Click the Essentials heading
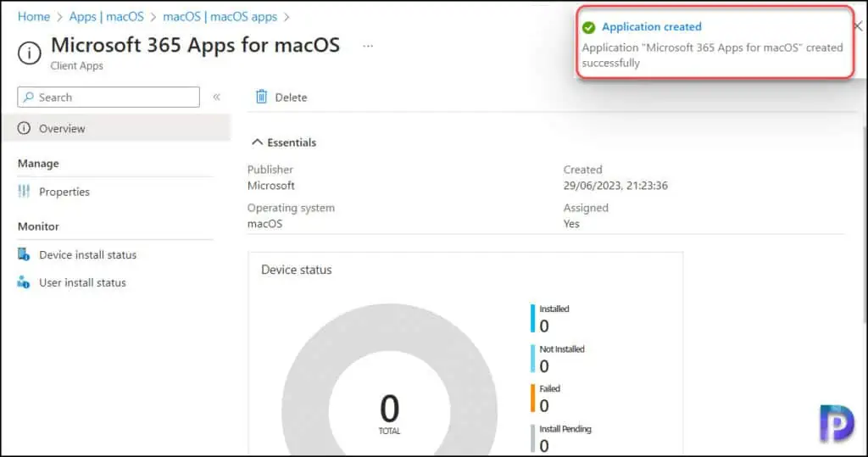The width and height of the screenshot is (868, 457). (292, 142)
